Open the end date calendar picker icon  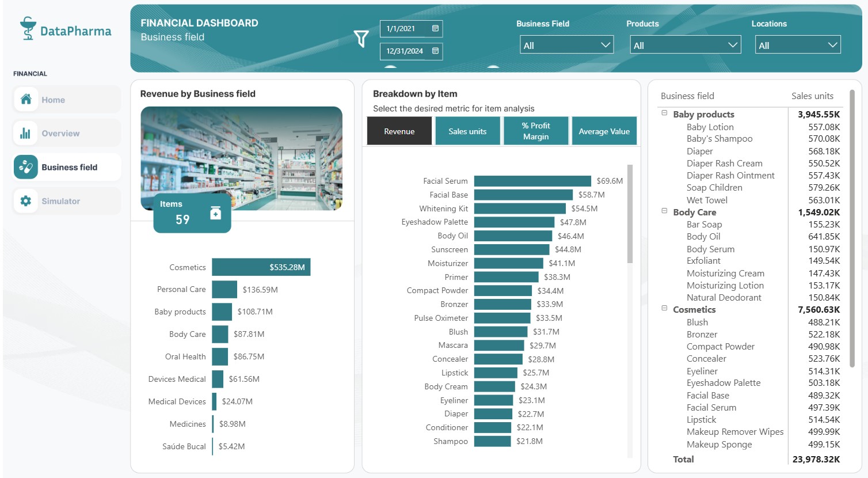click(x=435, y=51)
